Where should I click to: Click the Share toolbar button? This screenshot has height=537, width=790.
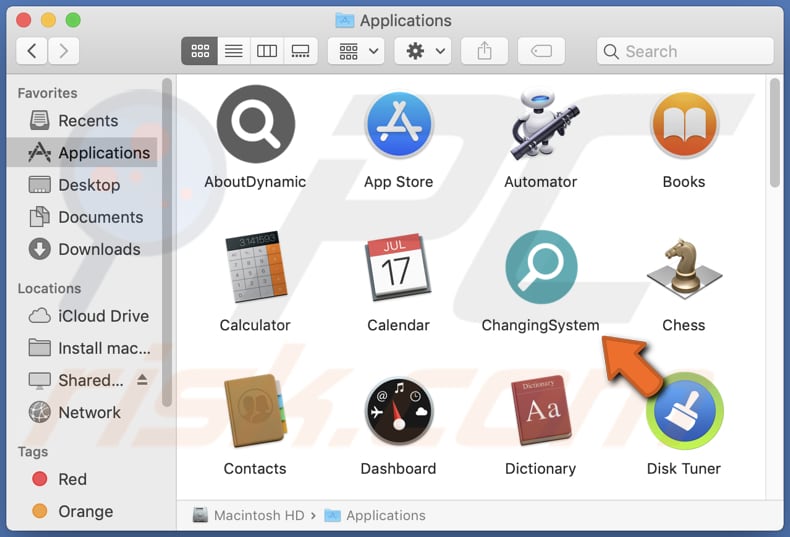point(484,51)
